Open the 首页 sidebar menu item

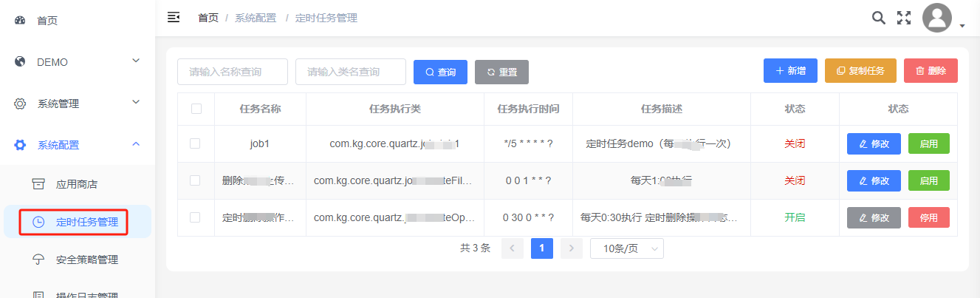click(78, 21)
